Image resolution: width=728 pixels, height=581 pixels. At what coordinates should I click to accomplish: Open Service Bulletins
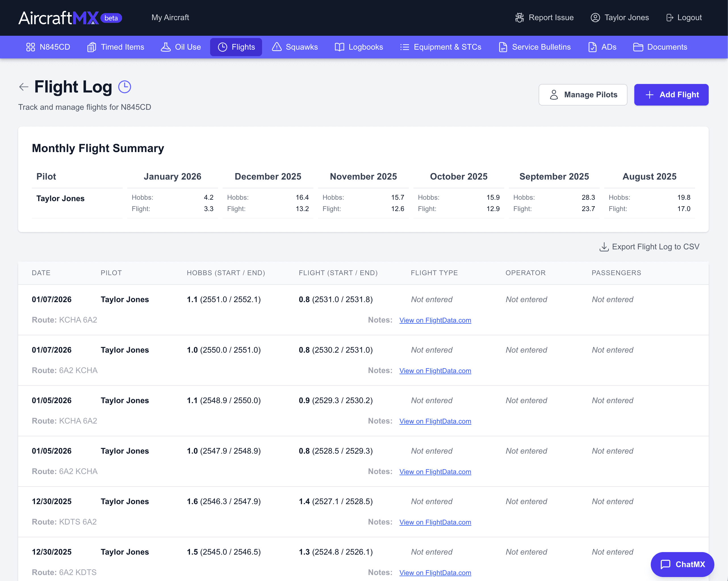pos(535,47)
